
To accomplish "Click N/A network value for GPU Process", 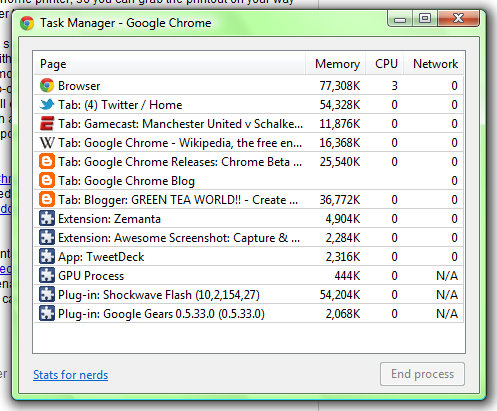I will tap(447, 276).
